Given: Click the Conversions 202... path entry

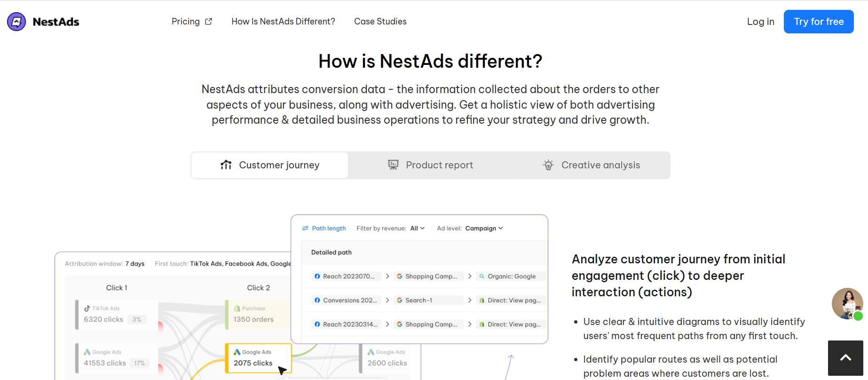Looking at the screenshot, I should (346, 300).
